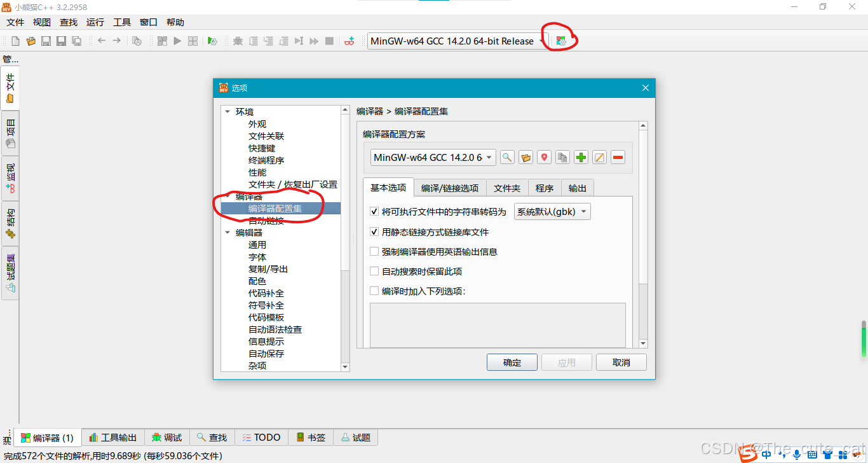Open a file with the folder toolbar icon

31,41
